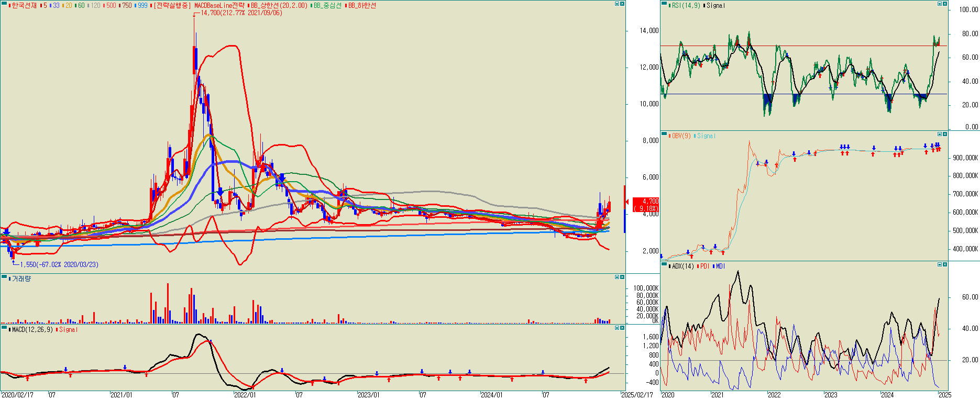Image resolution: width=980 pixels, height=400 pixels.
Task: Click the BB_하한선 legend
Action: (361, 5)
